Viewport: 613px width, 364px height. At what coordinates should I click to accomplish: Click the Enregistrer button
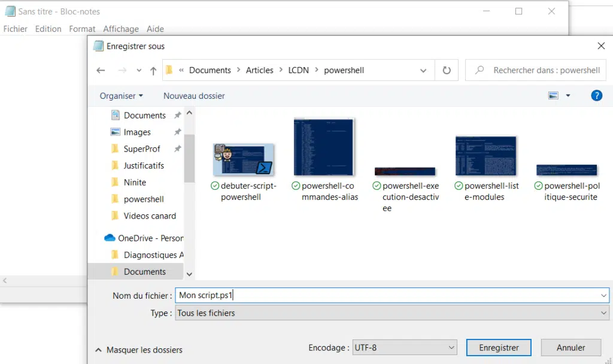(x=499, y=348)
